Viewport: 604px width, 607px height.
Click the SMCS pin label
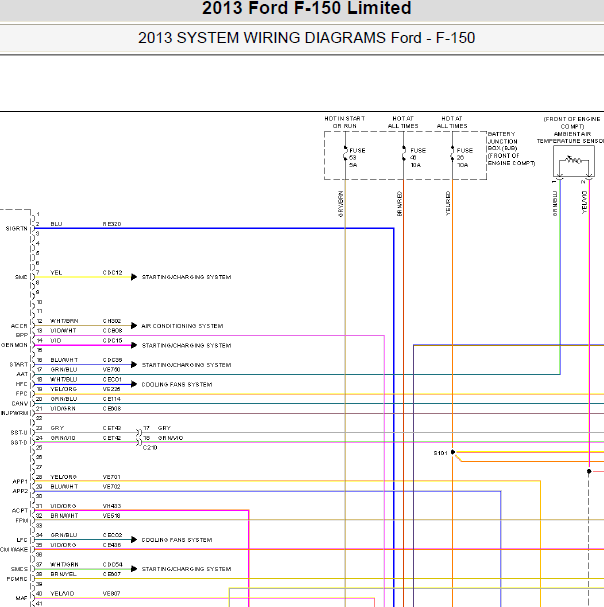[x=19, y=569]
